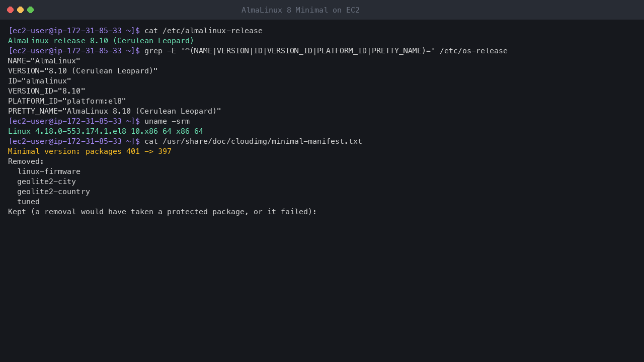Select the 'AlmaLinux release 8.10 (Cerulean Leopard)' output line
Image resolution: width=644 pixels, height=362 pixels.
[101, 41]
